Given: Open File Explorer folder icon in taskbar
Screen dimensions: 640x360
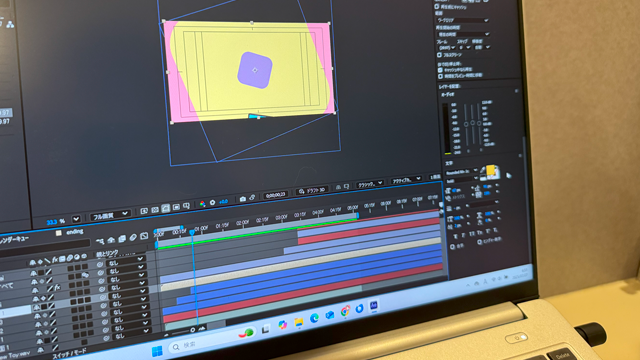Looking at the screenshot, I should (299, 322).
